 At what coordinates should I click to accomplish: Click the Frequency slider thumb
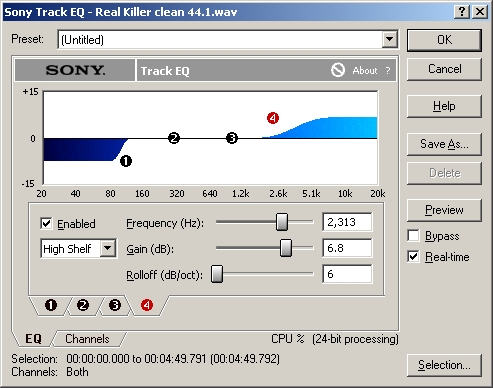click(x=282, y=222)
